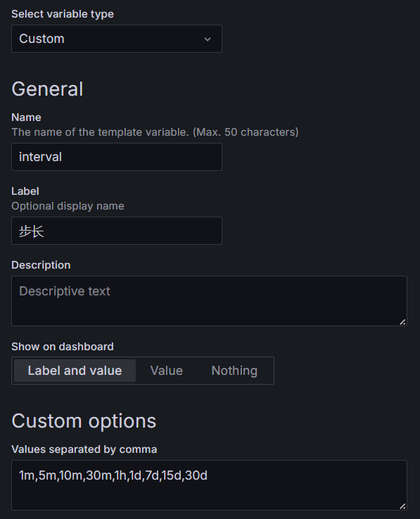The image size is (420, 519).
Task: Click the Custom options section heading
Action: tap(84, 421)
